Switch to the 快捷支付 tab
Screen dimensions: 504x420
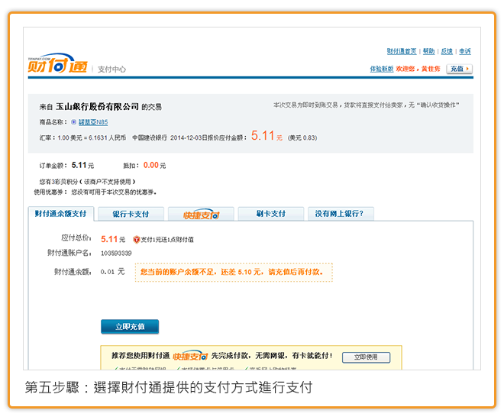coord(201,214)
